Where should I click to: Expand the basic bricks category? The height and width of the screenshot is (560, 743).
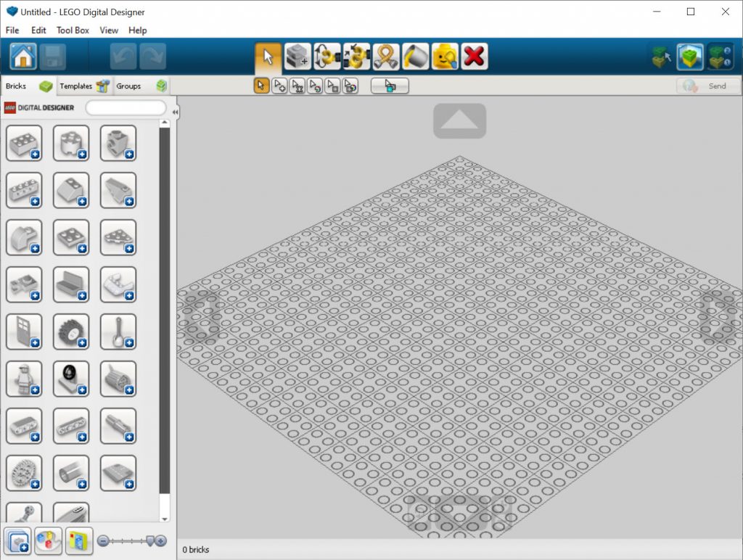click(24, 144)
